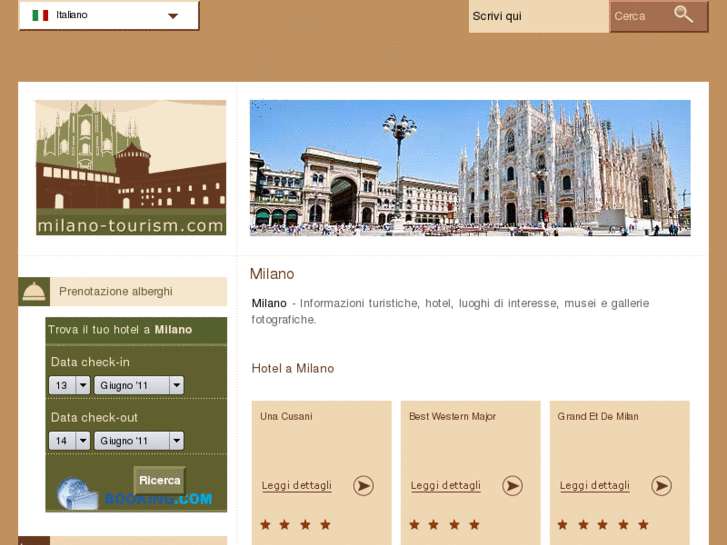Click the Grand Et De Milan name
This screenshot has width=727, height=545.
pos(598,417)
